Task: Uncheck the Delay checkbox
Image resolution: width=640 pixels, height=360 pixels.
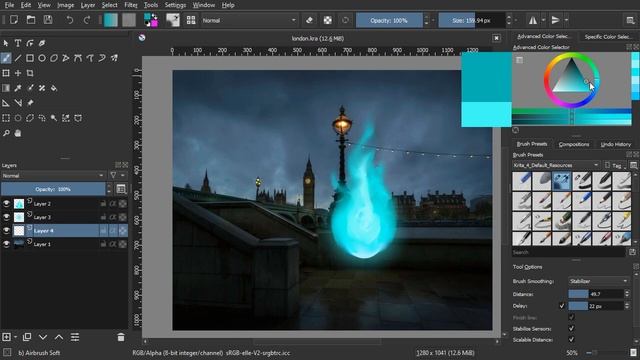Action: point(562,306)
